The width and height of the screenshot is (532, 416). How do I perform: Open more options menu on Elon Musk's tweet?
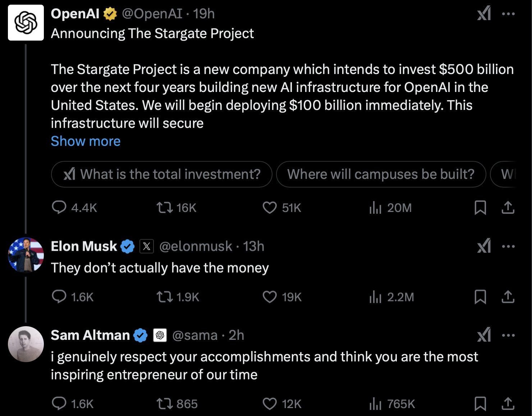point(508,246)
